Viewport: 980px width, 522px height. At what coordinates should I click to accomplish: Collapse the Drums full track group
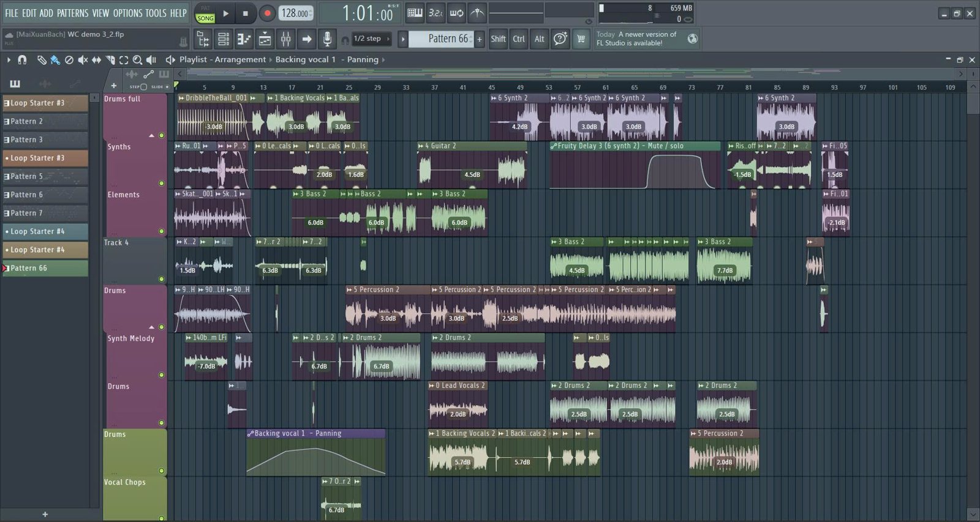(151, 135)
